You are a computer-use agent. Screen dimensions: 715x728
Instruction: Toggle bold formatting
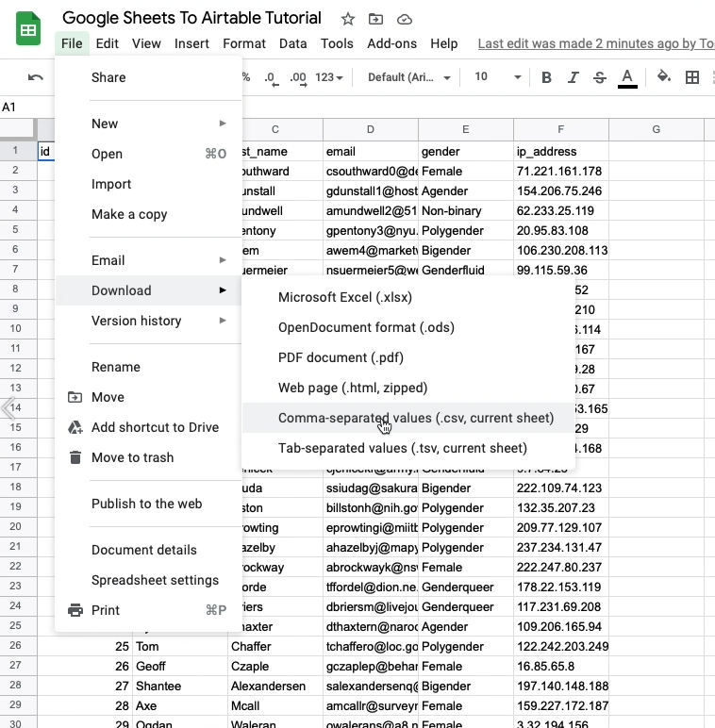(x=546, y=77)
